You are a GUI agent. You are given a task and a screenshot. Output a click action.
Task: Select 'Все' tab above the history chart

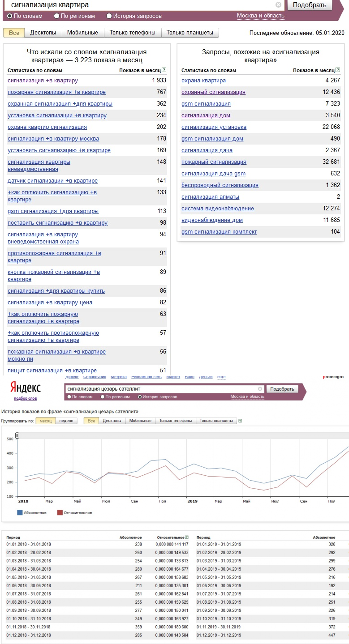tap(91, 421)
